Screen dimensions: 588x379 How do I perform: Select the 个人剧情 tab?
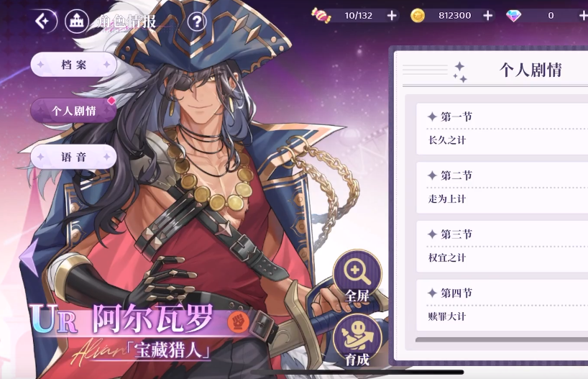tap(73, 111)
